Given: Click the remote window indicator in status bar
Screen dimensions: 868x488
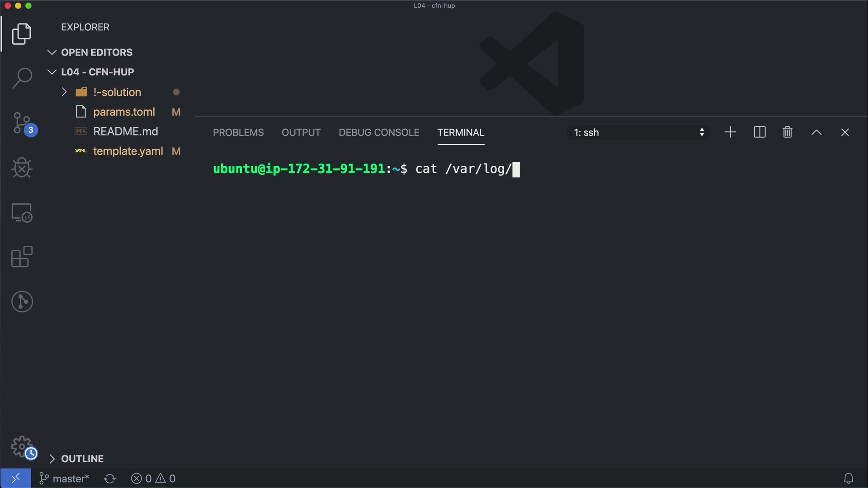Looking at the screenshot, I should (x=15, y=478).
